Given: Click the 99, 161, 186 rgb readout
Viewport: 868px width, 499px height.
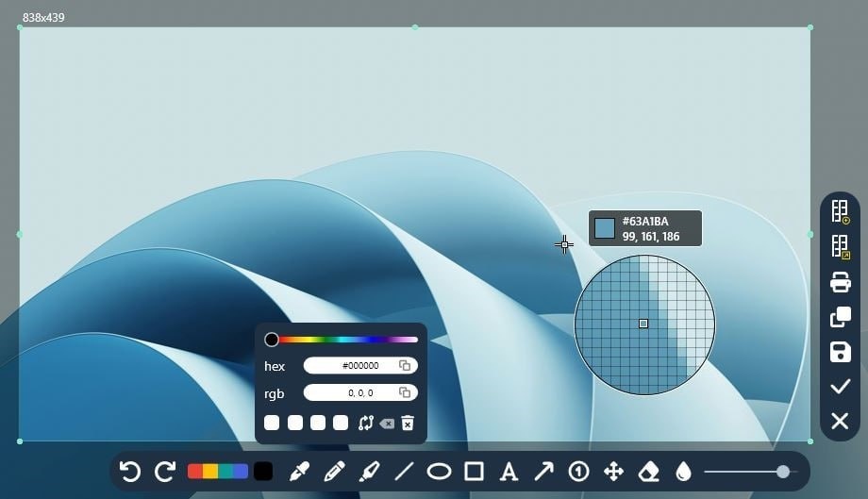Looking at the screenshot, I should 651,237.
